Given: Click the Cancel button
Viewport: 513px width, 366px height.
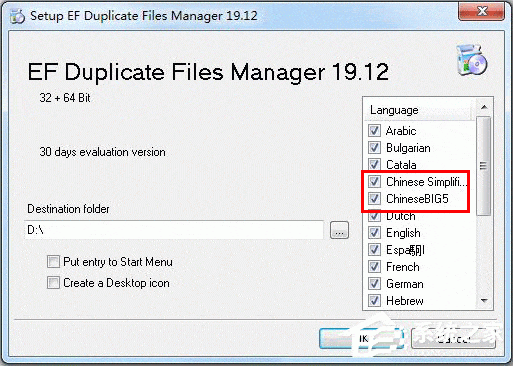Looking at the screenshot, I should 453,339.
